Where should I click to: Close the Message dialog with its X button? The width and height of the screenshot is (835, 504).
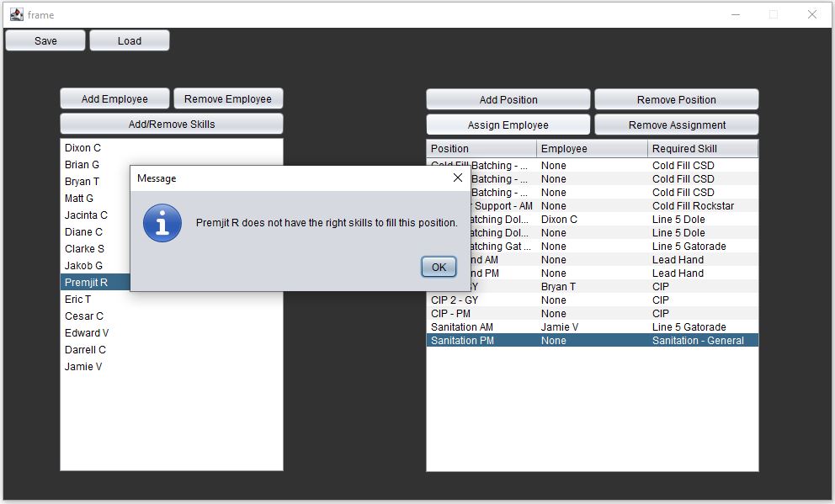[x=457, y=178]
